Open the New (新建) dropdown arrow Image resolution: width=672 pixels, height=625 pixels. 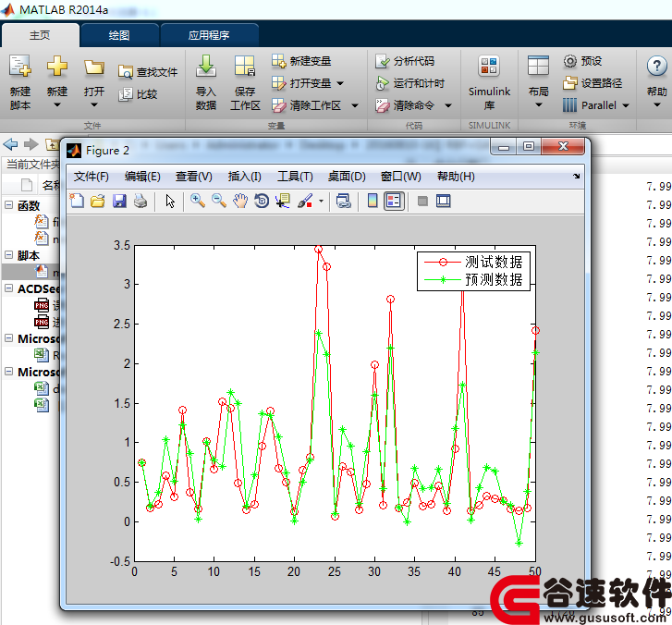click(57, 104)
